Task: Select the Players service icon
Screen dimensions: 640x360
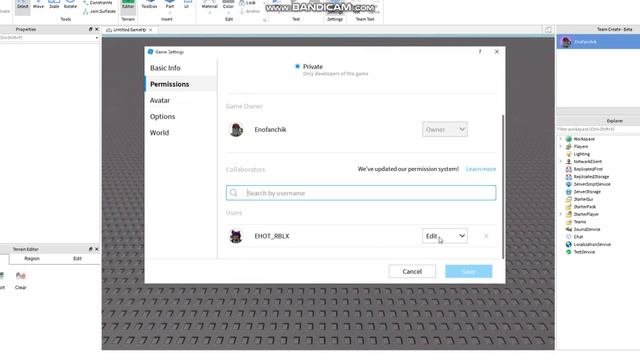Action: pos(569,147)
